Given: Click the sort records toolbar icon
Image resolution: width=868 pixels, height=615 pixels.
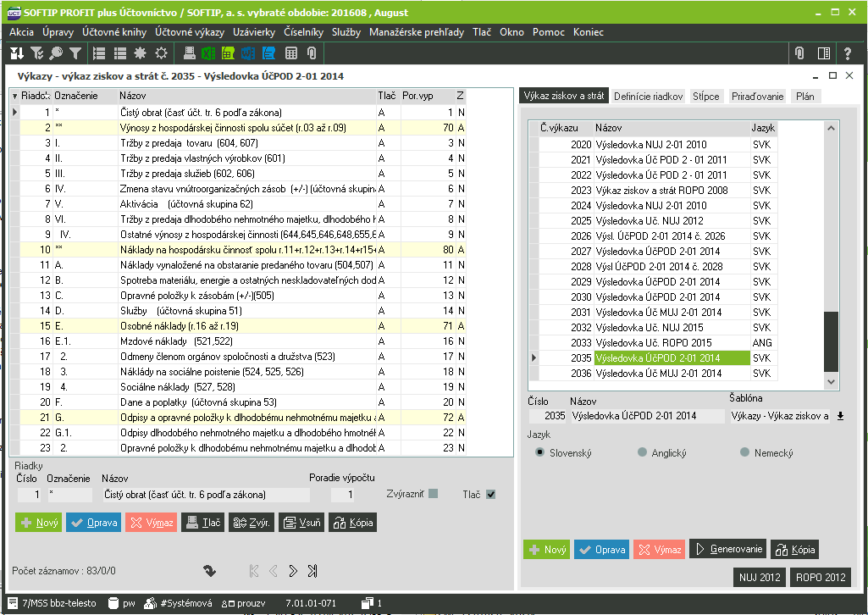Looking at the screenshot, I should tap(16, 53).
